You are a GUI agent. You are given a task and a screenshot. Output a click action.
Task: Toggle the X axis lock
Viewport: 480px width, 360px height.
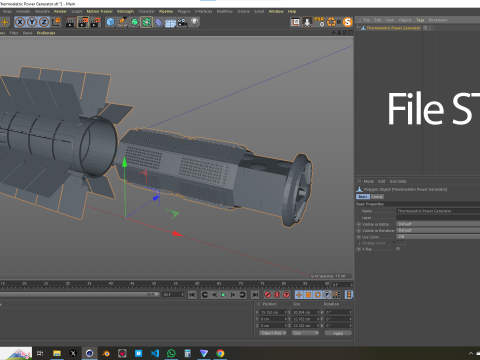coord(20,22)
